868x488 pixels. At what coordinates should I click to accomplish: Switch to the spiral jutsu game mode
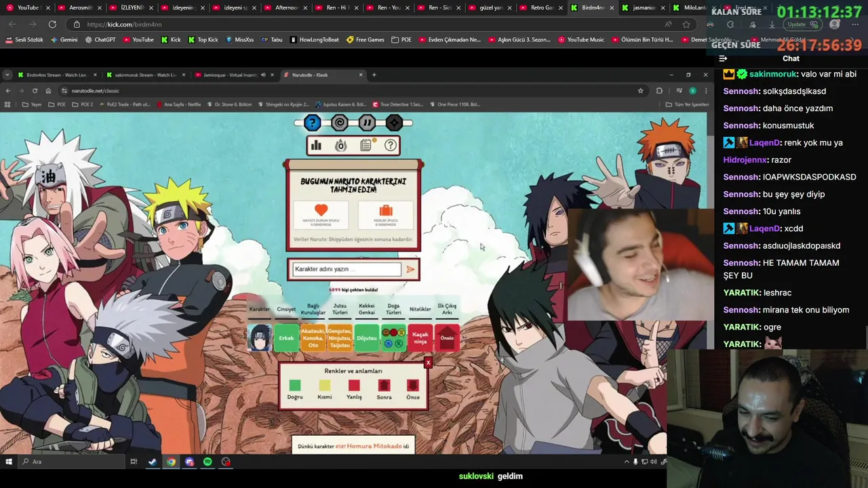click(x=340, y=123)
